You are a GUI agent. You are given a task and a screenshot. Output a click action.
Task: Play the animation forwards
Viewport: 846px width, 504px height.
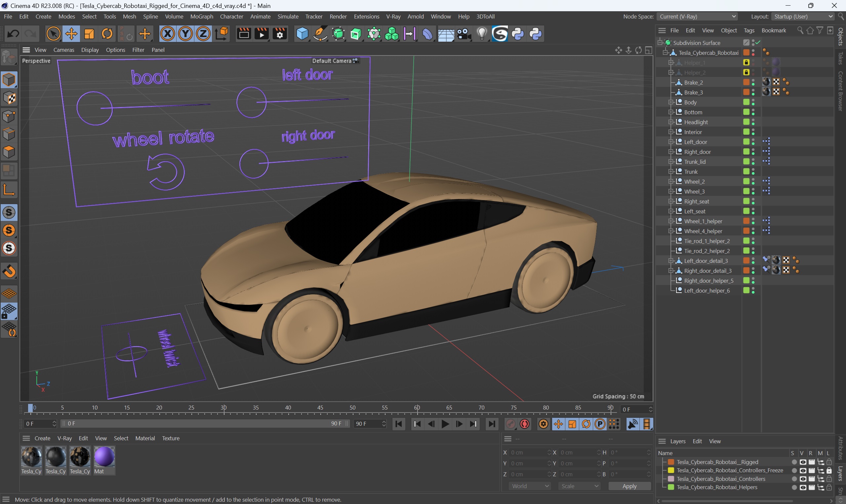tap(445, 424)
